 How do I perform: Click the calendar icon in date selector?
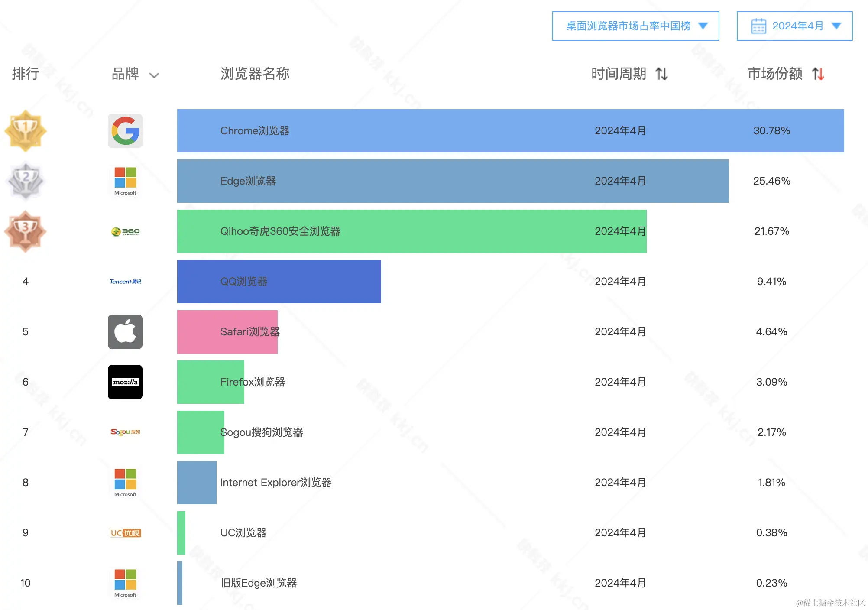758,26
